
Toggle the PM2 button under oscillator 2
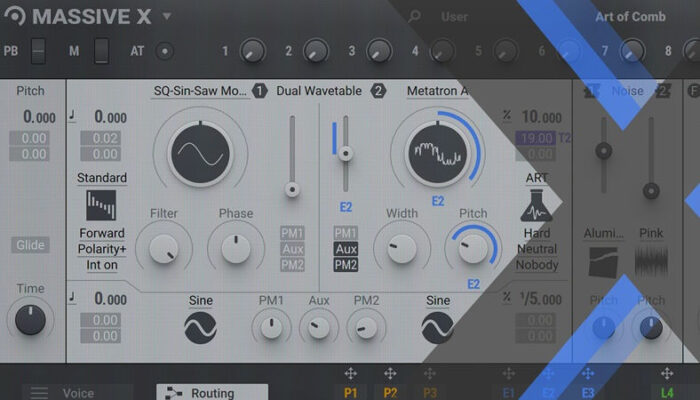346,265
